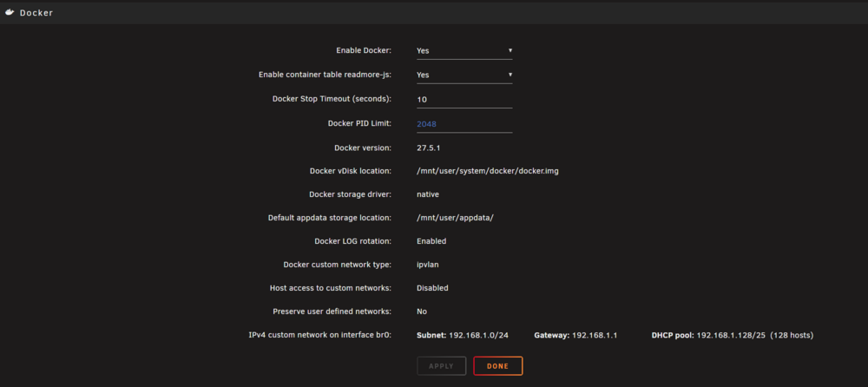Click the Docker Stop Timeout (seconds) label
This screenshot has width=868, height=387.
[332, 99]
